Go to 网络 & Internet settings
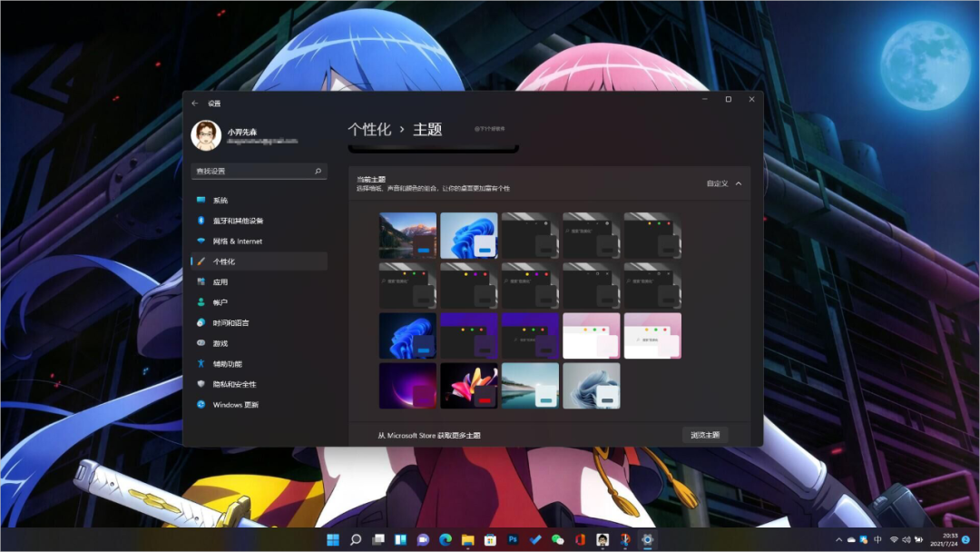The image size is (980, 552). pos(237,241)
